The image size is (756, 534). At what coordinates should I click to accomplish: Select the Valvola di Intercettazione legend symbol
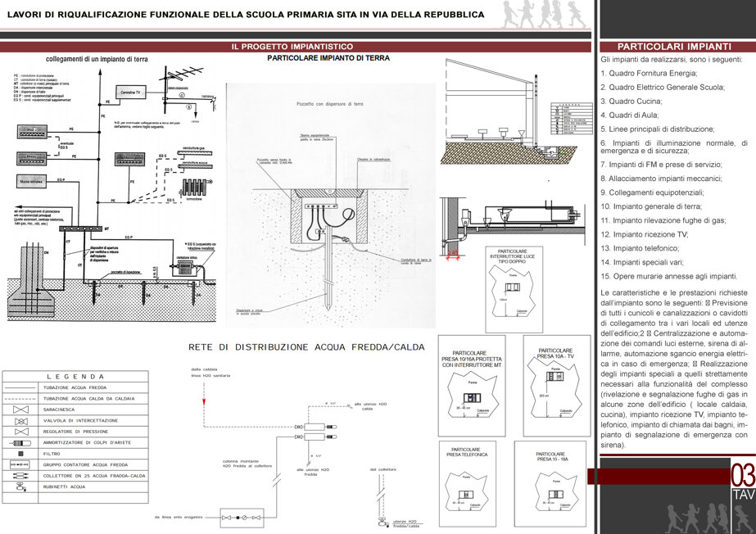[20, 421]
